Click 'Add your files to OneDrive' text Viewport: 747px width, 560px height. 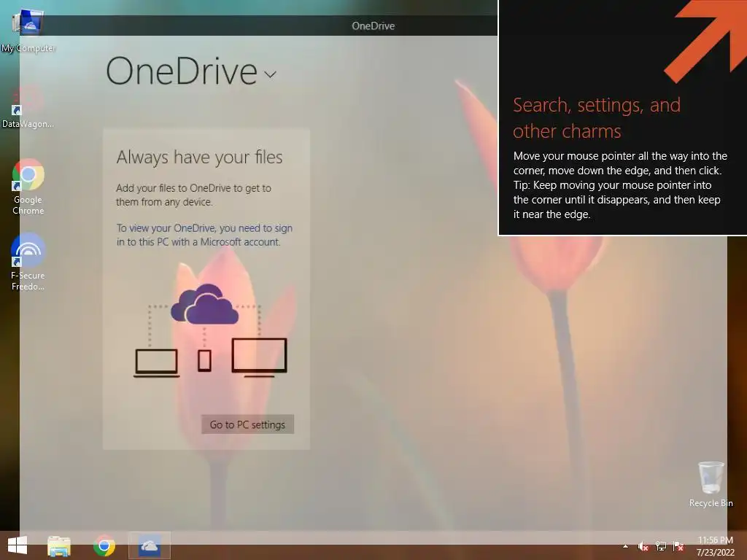click(x=193, y=195)
